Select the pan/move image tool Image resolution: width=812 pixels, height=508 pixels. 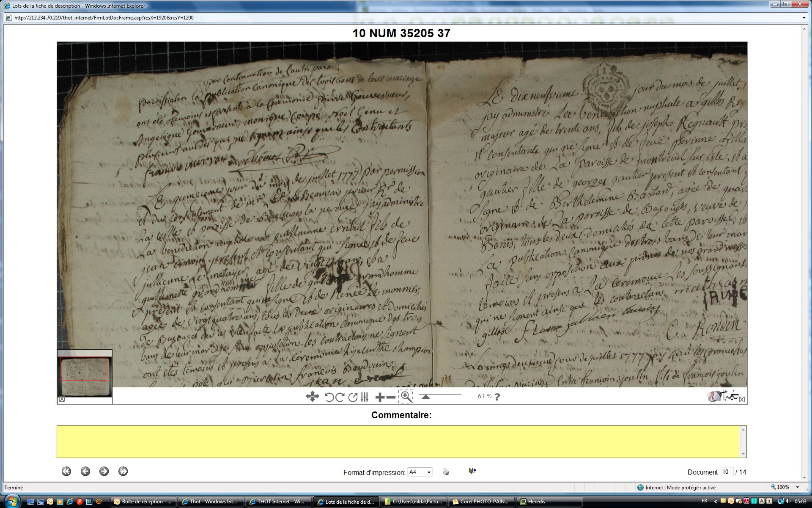[312, 397]
